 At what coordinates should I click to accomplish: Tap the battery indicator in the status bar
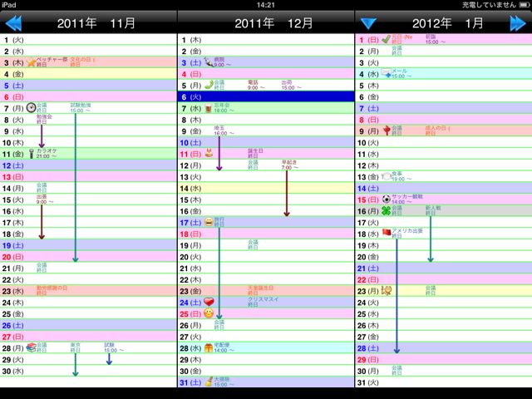(525, 5)
